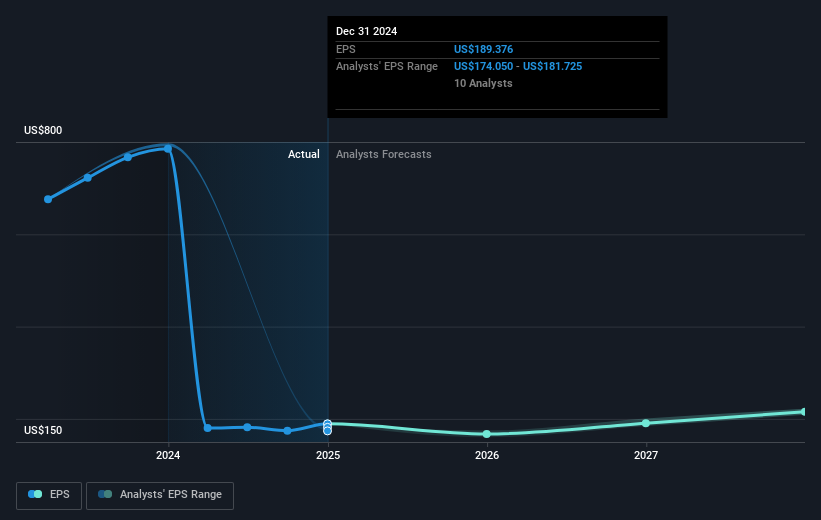821x520 pixels.
Task: Click the Analysts' EPS Range legend color dots
Action: [x=105, y=494]
